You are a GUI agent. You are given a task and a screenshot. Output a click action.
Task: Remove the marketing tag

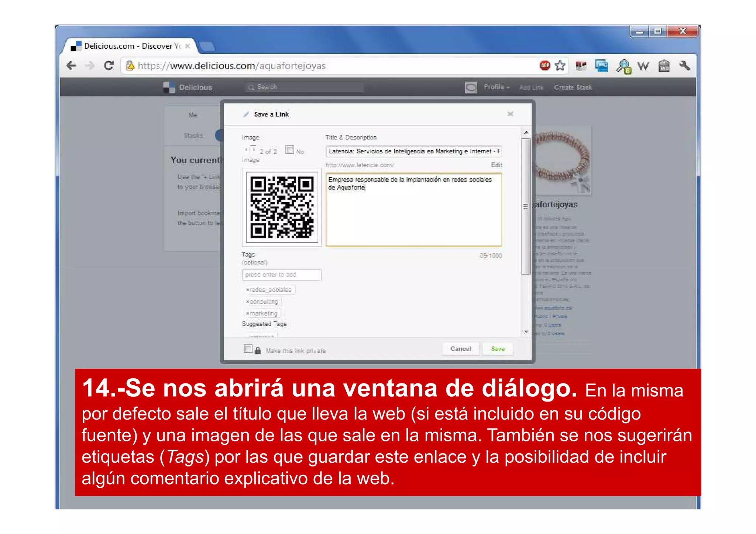pyautogui.click(x=247, y=314)
